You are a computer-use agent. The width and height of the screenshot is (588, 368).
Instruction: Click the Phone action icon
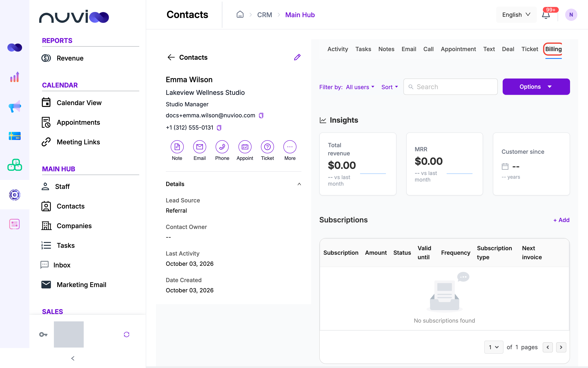tap(222, 147)
